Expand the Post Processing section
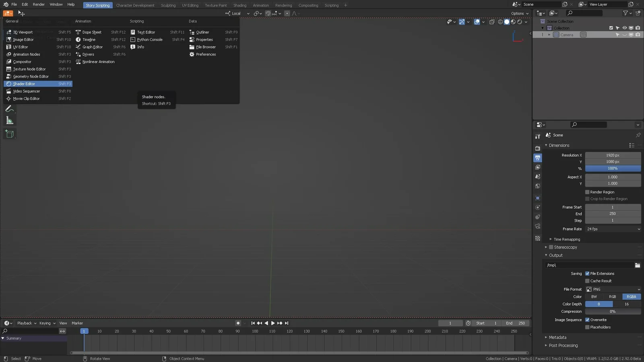The image size is (644, 362). (x=563, y=345)
